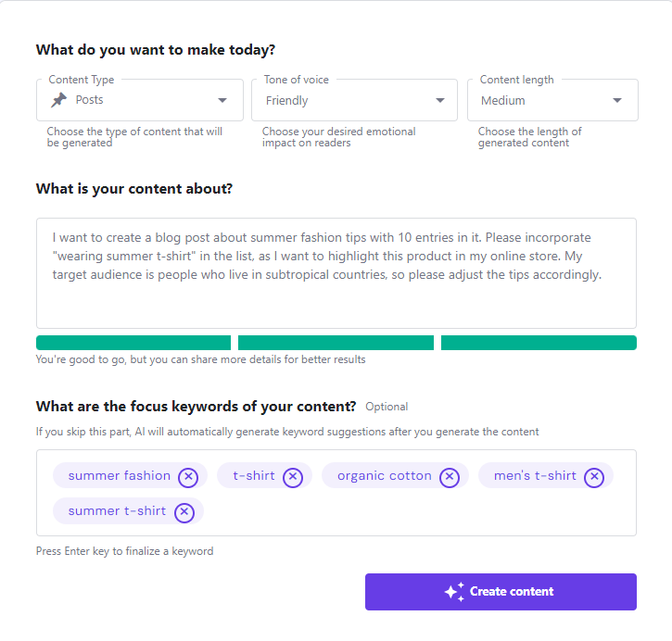Delete the "organic cotton" keyword chip
This screenshot has width=672, height=641.
450,476
